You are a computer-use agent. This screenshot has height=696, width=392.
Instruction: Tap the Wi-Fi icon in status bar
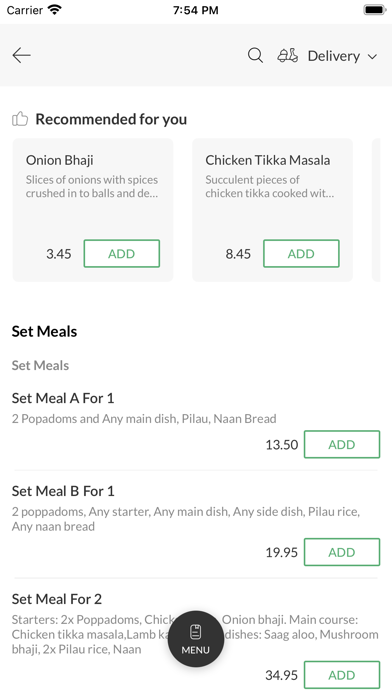[x=55, y=10]
